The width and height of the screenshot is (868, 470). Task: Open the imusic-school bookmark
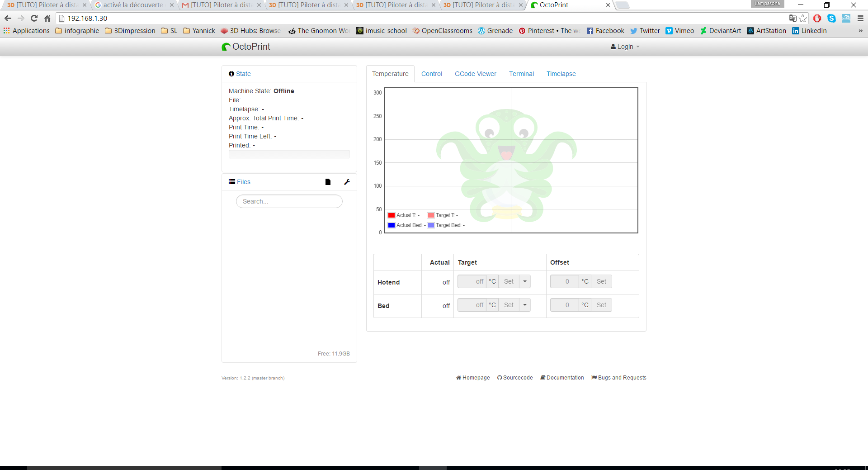382,31
